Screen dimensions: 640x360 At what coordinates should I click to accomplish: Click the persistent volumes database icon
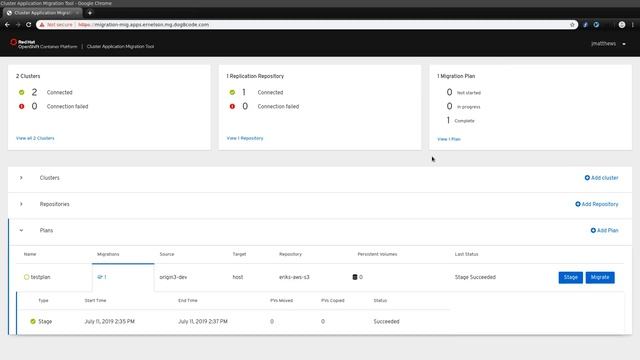[355, 277]
